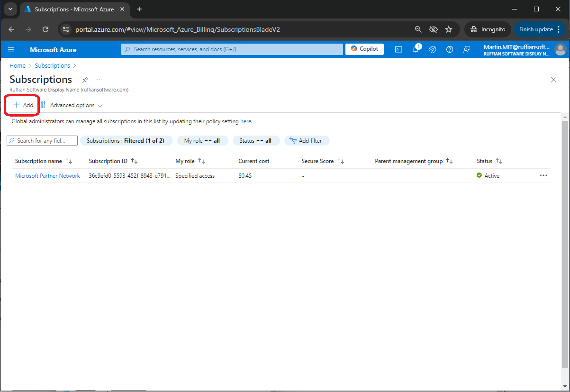The width and height of the screenshot is (570, 392).
Task: Navigate to Home breadcrumb
Action: coord(18,66)
